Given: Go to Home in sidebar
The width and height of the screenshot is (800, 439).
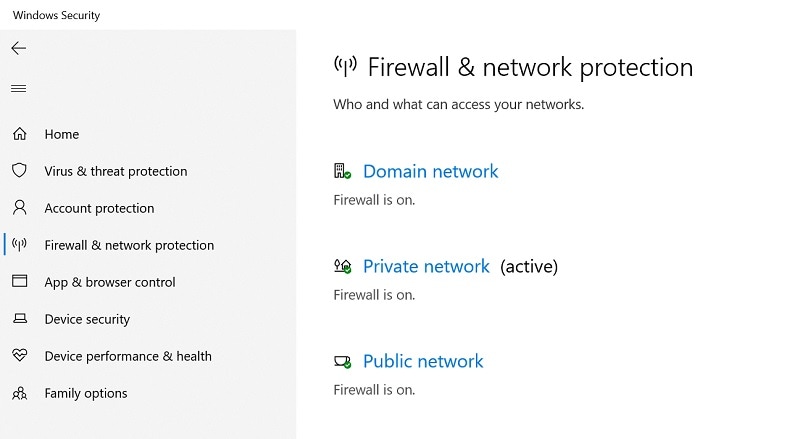Looking at the screenshot, I should 62,134.
